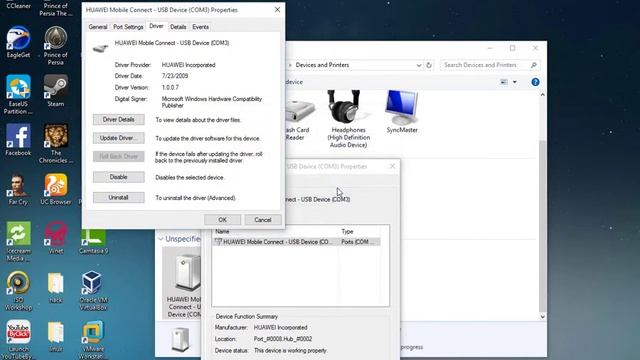
Task: Open the Wnet desktop shortcut
Action: click(x=56, y=238)
